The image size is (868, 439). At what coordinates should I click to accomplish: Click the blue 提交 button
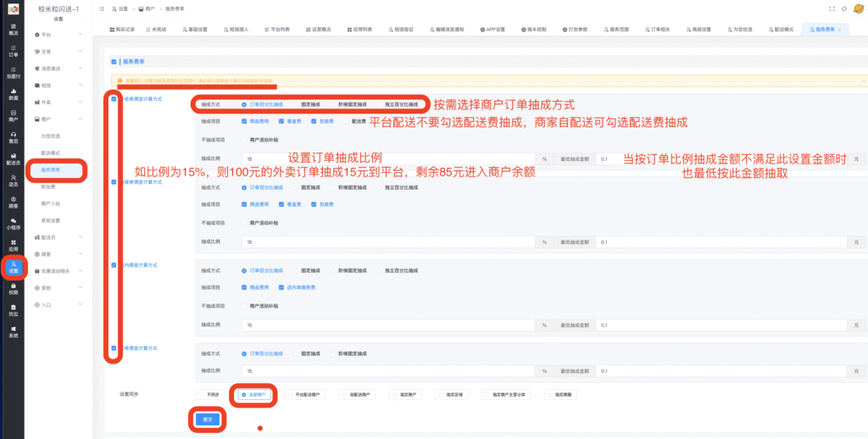coord(208,420)
